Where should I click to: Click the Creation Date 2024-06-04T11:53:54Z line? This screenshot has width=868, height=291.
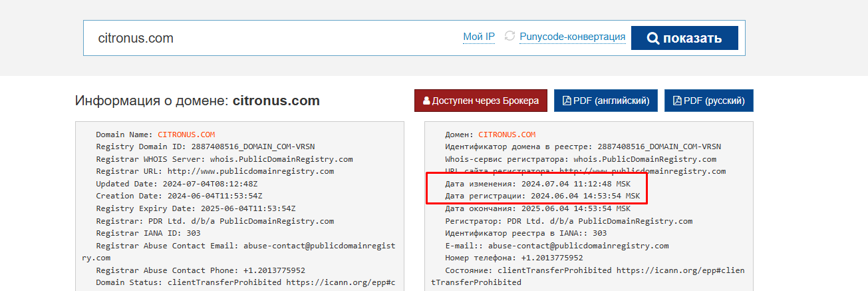pos(179,196)
